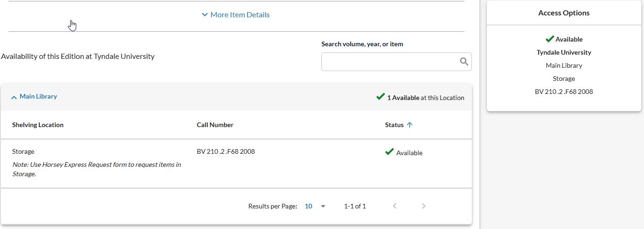The height and width of the screenshot is (229, 644).
Task: Click Availability of this Edition heading
Action: point(78,57)
